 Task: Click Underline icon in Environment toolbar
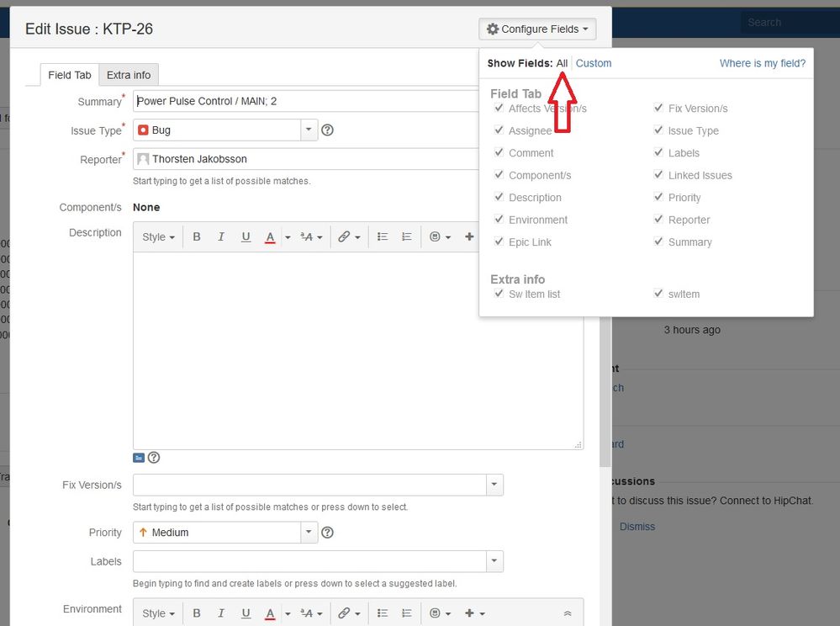coord(246,613)
